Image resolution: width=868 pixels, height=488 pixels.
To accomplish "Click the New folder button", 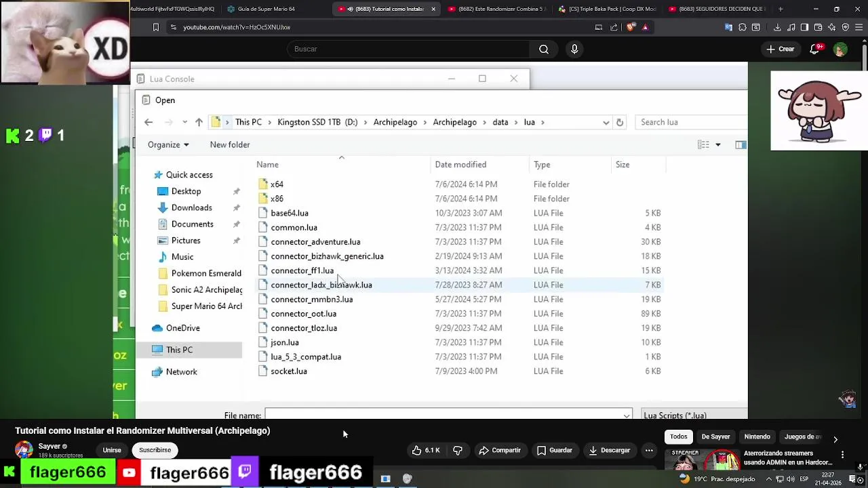I will click(x=230, y=144).
